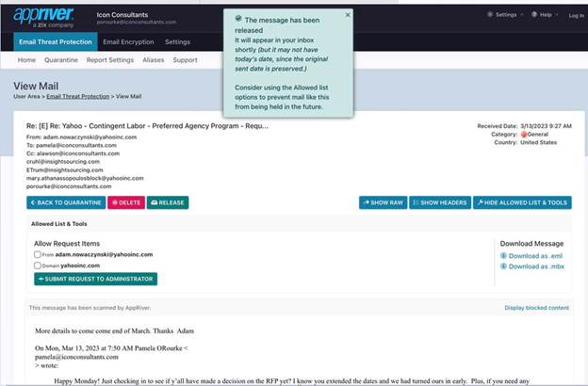
Task: Open the Quarantine submenu item
Action: click(x=61, y=59)
